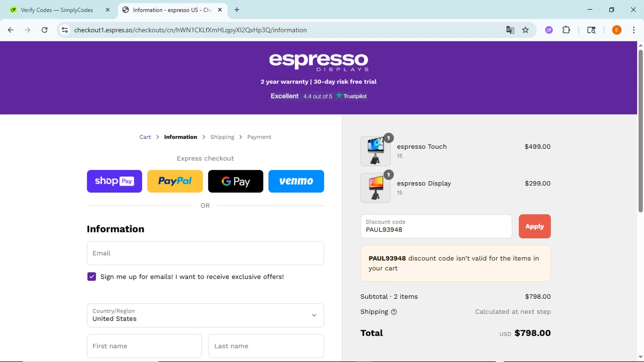The height and width of the screenshot is (362, 644).
Task: Click the $798.00 total amount
Action: pos(532,333)
